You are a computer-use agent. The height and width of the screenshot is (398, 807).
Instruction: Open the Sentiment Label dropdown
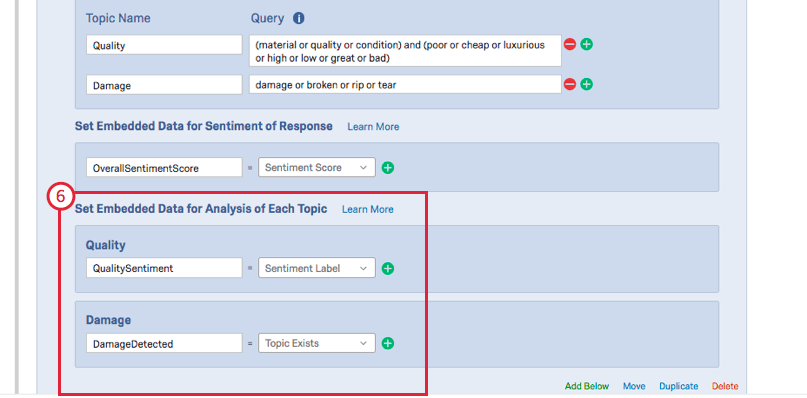[317, 268]
